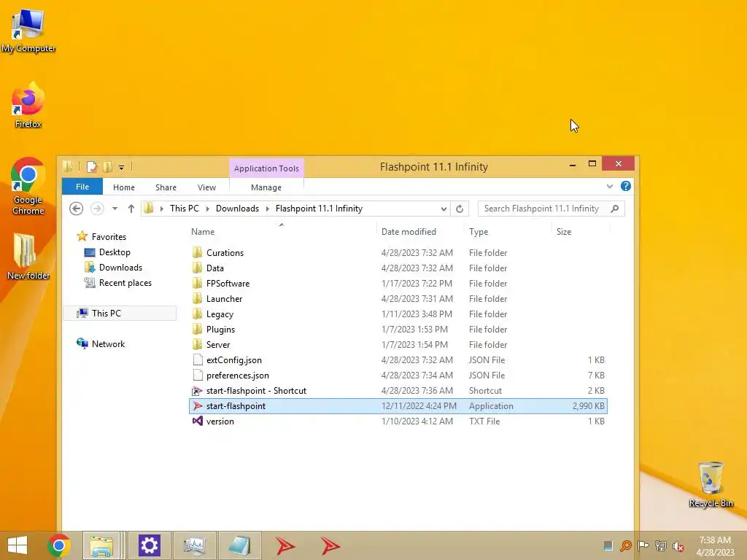The height and width of the screenshot is (560, 747).
Task: Click the Google Chrome desktop shortcut
Action: (28, 186)
